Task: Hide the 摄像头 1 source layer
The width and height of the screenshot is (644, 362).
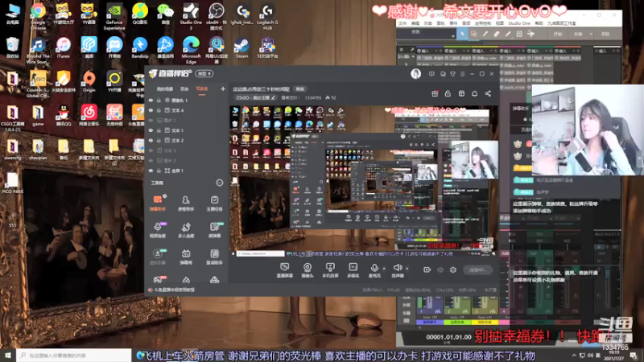Action: (x=151, y=100)
